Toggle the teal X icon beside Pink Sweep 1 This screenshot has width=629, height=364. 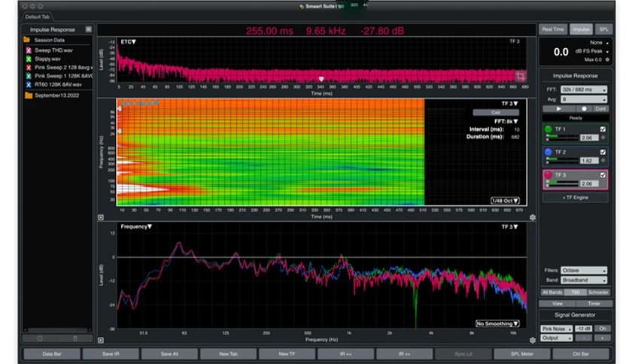click(x=29, y=76)
